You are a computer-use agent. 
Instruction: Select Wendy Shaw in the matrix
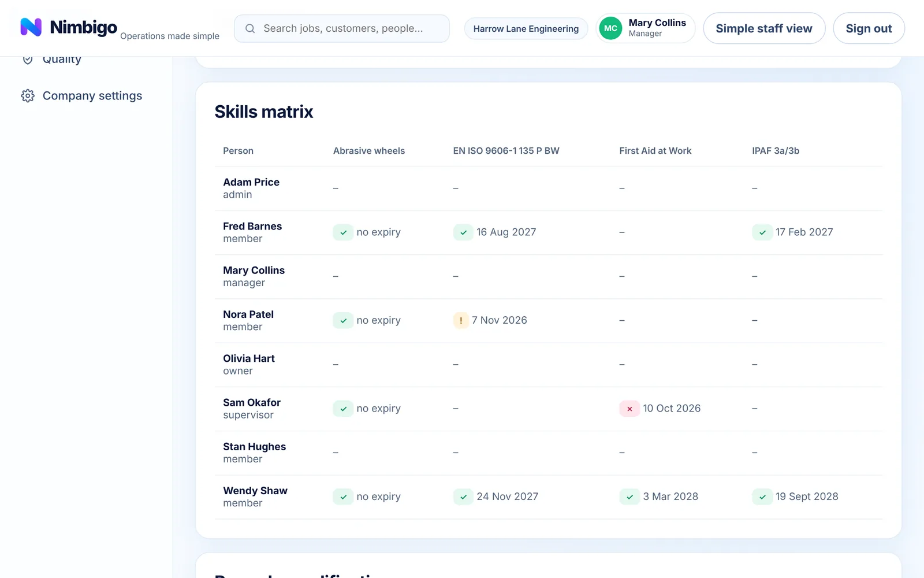click(255, 491)
